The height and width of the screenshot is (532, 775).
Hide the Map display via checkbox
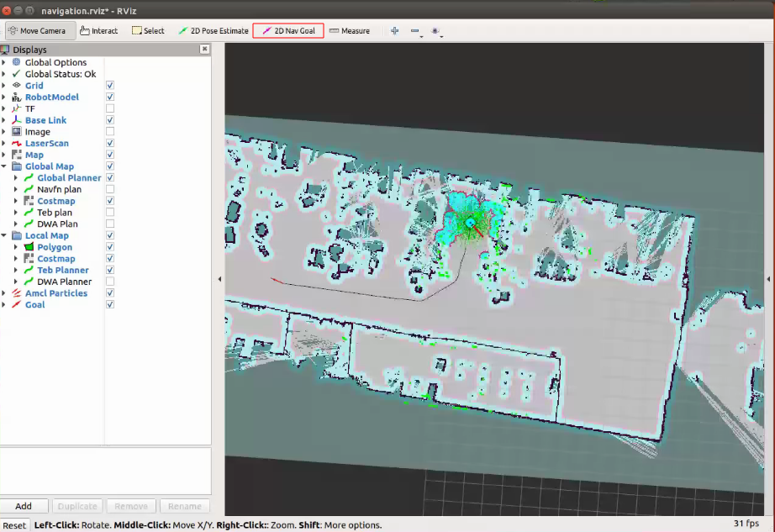tap(110, 155)
